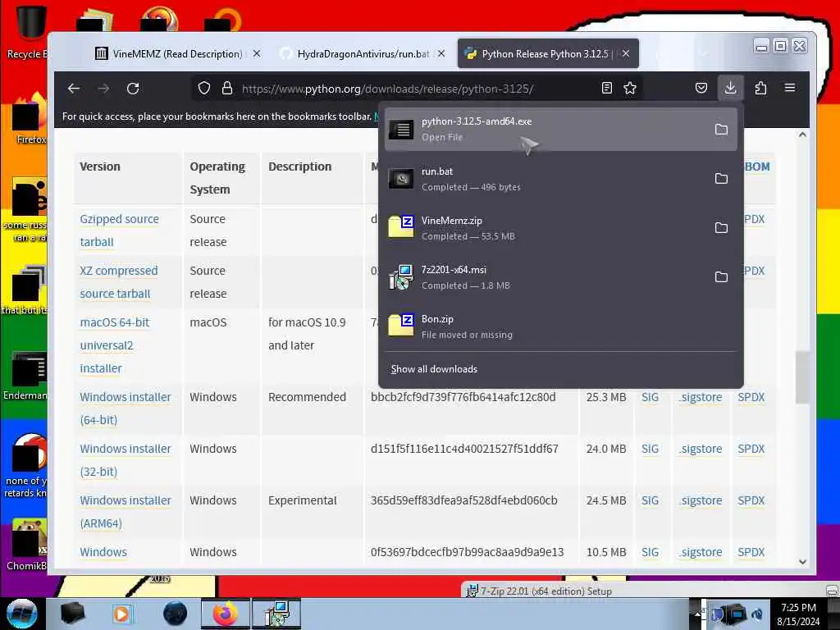
Task: Open the Recycle Bin desktop icon
Action: [30, 31]
